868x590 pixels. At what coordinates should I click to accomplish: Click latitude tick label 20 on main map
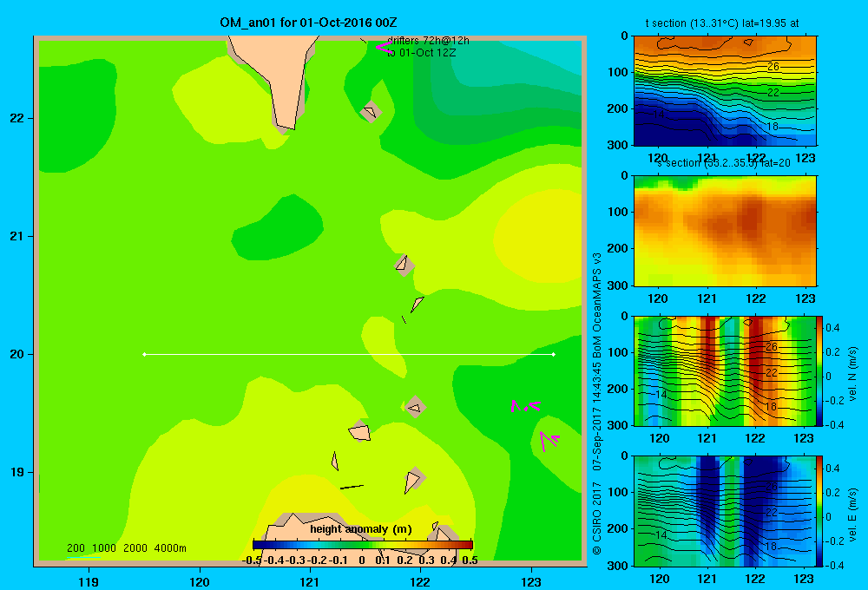(x=16, y=354)
